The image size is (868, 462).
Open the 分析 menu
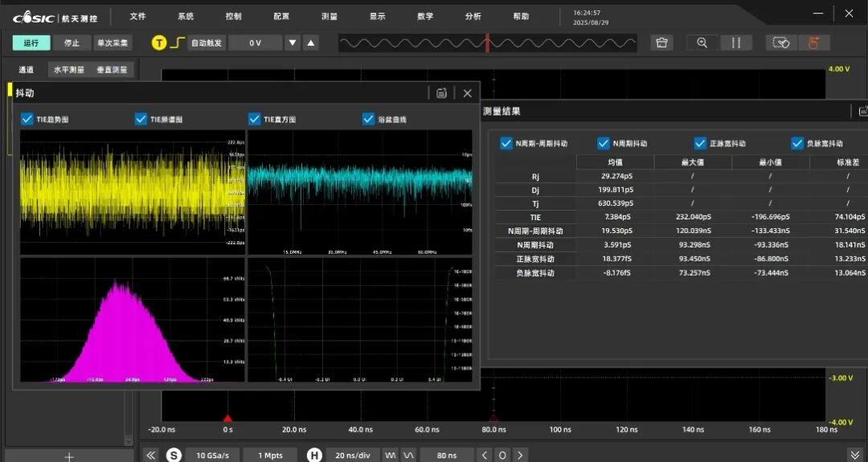click(473, 16)
